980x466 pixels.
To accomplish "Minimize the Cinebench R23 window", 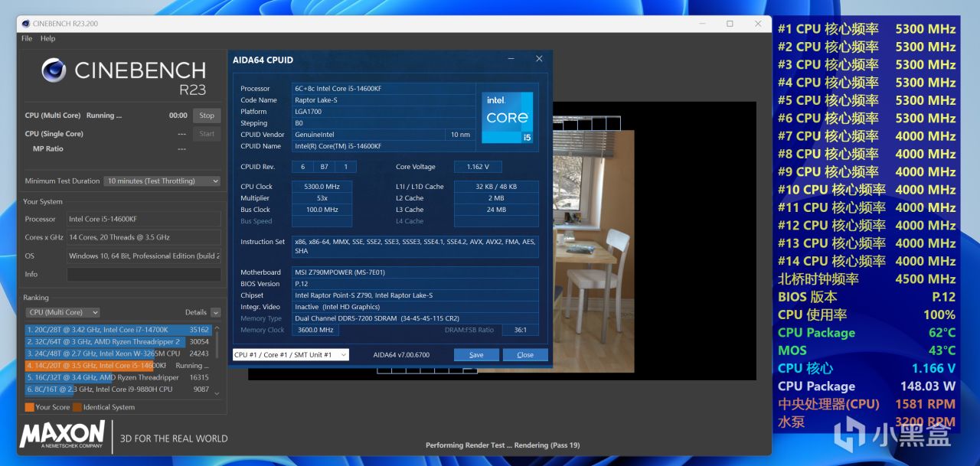I will (702, 24).
